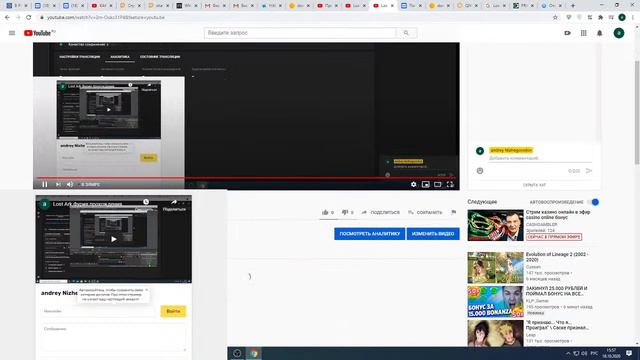Skip to the next video
The width and height of the screenshot is (640, 360).
tap(58, 184)
